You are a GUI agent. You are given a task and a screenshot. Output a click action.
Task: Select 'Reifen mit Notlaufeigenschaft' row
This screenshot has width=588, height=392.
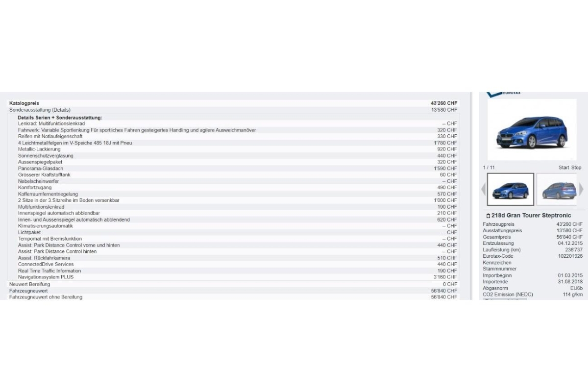[233, 137]
